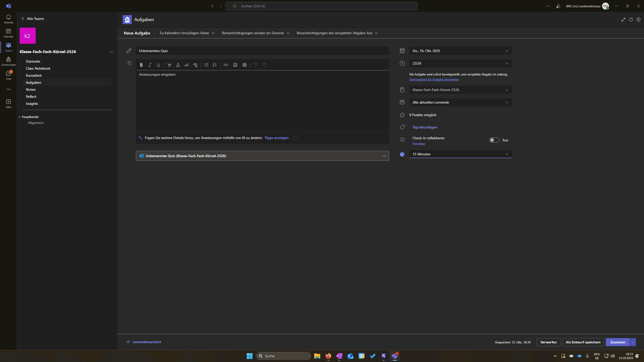Open Chat in the Teams sidebar
644x362 pixels.
pyautogui.click(x=9, y=75)
